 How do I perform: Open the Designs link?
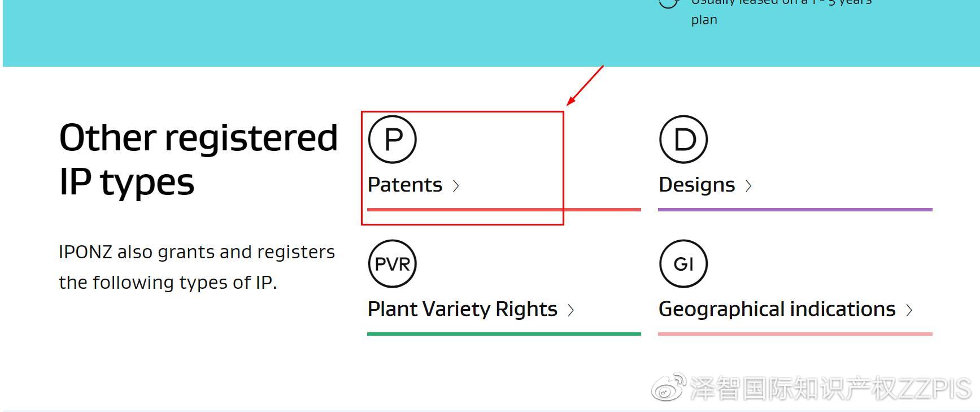coord(697,185)
